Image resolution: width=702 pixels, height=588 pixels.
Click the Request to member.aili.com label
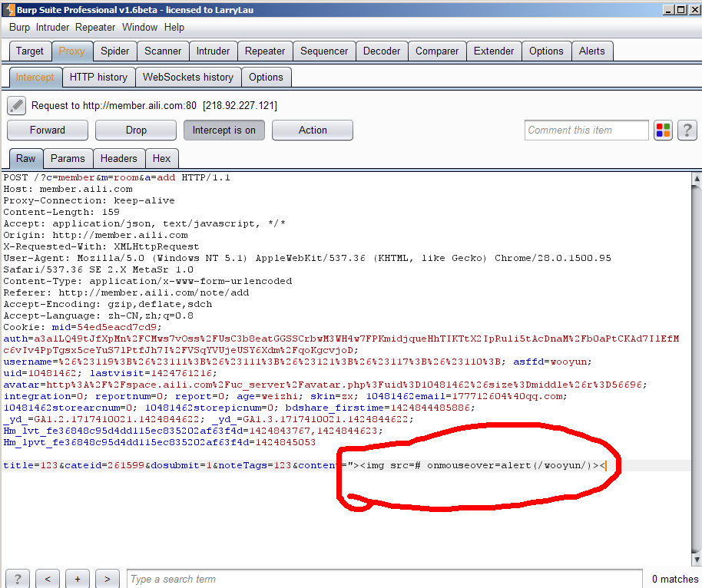(154, 106)
